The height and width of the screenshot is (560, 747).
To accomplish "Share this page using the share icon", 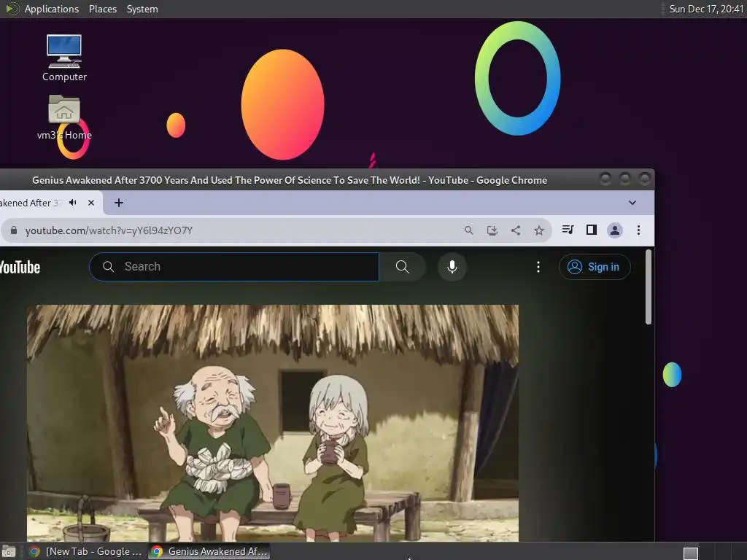I will 516,230.
